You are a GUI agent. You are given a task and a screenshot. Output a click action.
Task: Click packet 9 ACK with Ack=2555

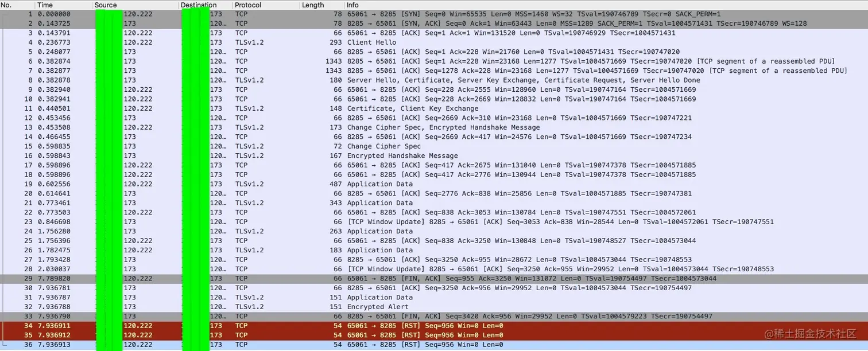[x=434, y=89]
